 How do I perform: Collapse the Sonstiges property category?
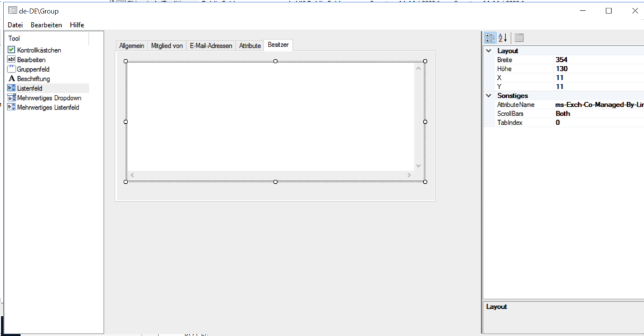coord(489,96)
